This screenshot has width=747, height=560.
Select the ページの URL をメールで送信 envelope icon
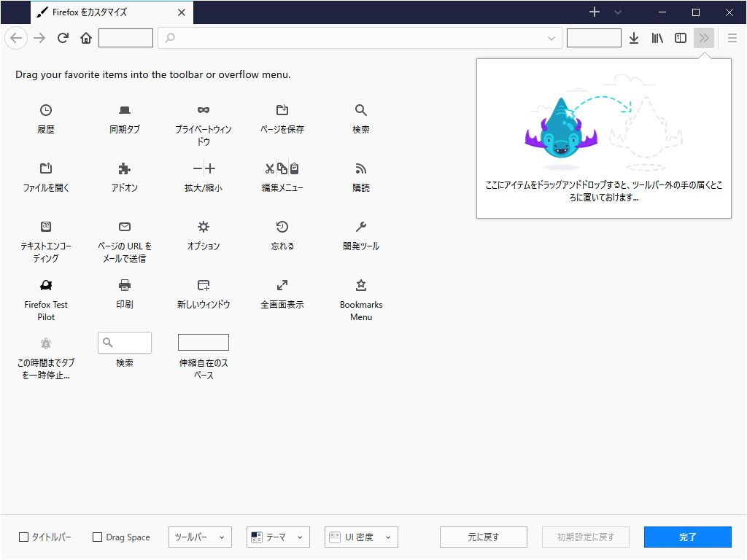[125, 227]
